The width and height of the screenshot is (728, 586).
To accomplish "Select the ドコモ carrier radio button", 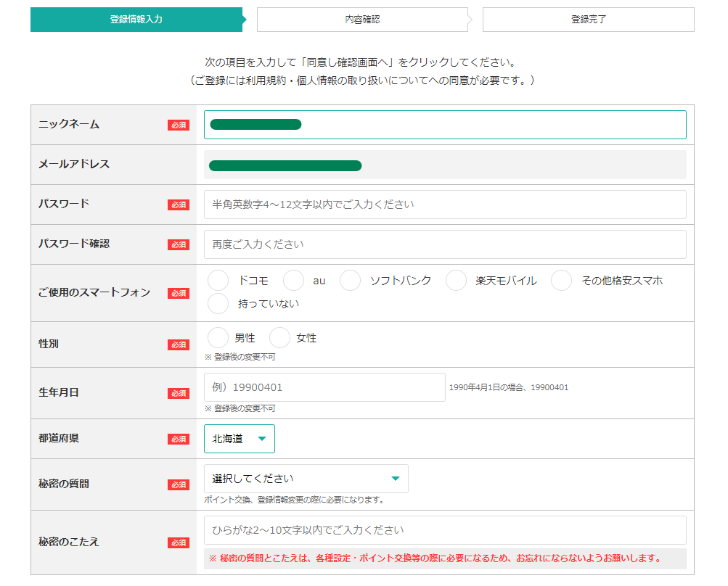I will pyautogui.click(x=218, y=280).
